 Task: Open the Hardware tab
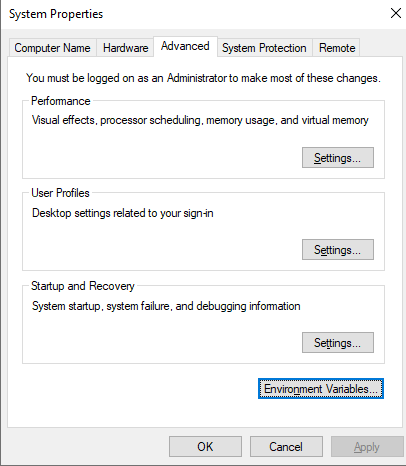(125, 48)
